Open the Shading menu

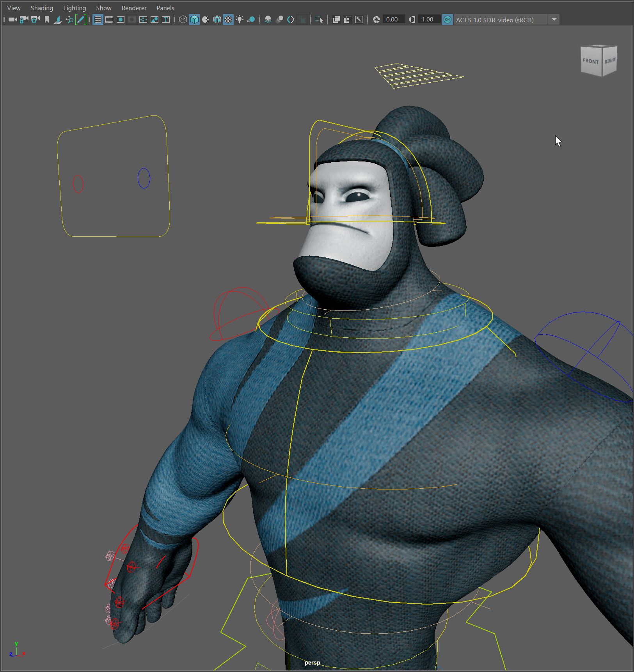tap(42, 8)
